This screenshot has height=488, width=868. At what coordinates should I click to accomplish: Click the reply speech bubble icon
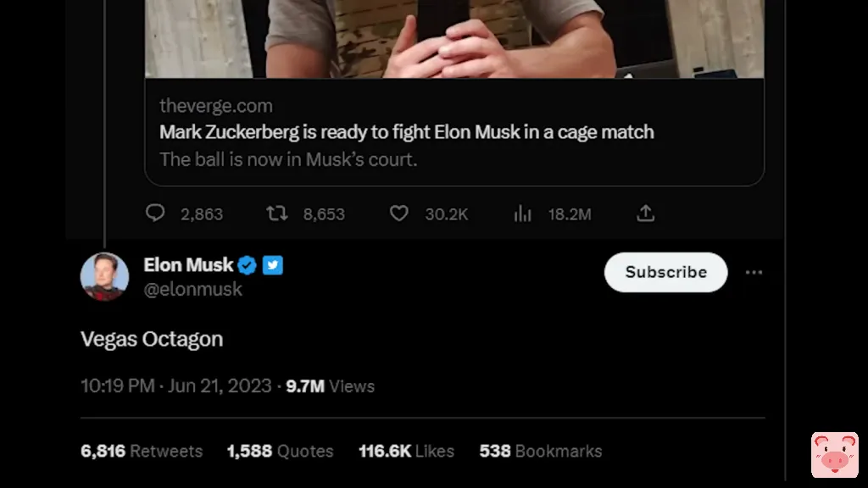[155, 213]
